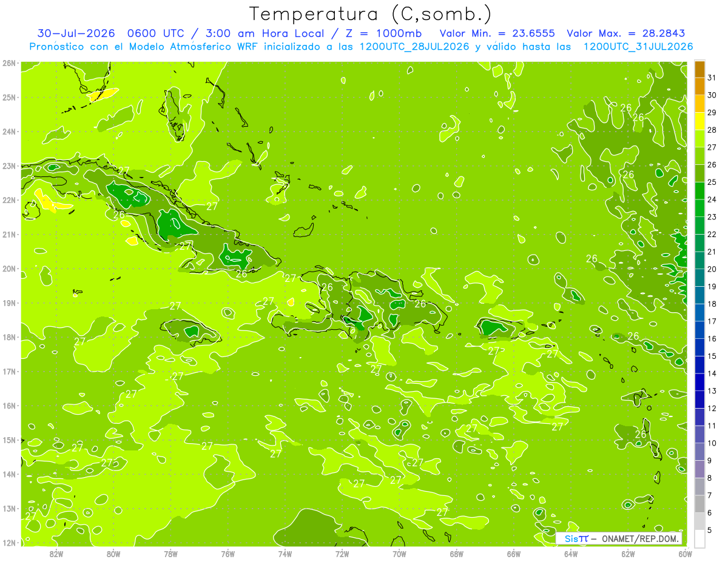The width and height of the screenshot is (728, 562).
Task: Click the 'ONAMET/REP.DOM.' credit label
Action: click(641, 538)
